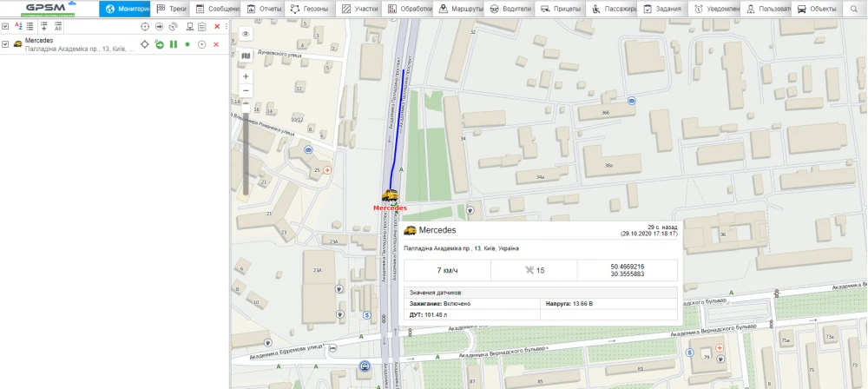Open the Прицепы tab
Viewport: 868px width, 389px height.
coord(560,9)
